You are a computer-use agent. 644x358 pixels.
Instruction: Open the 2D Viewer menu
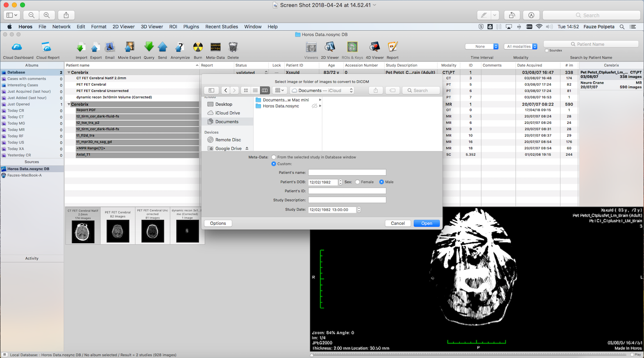[x=123, y=27]
